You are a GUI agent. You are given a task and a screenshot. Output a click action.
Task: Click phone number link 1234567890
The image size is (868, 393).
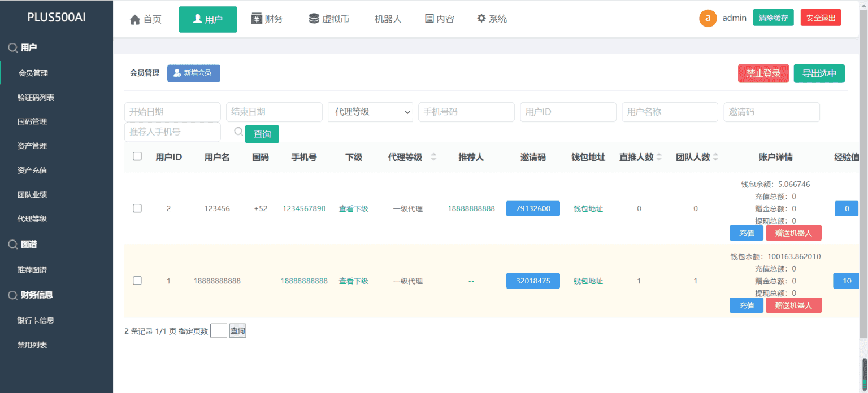304,208
